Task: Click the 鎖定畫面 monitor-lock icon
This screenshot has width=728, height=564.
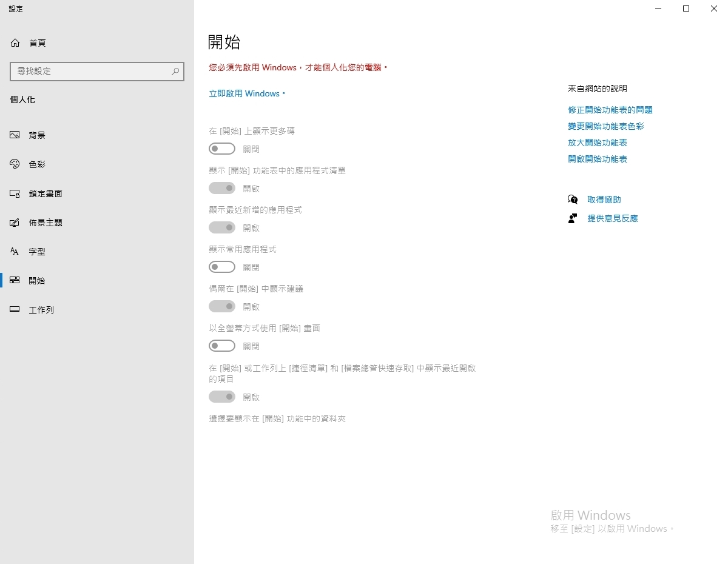Action: [15, 193]
